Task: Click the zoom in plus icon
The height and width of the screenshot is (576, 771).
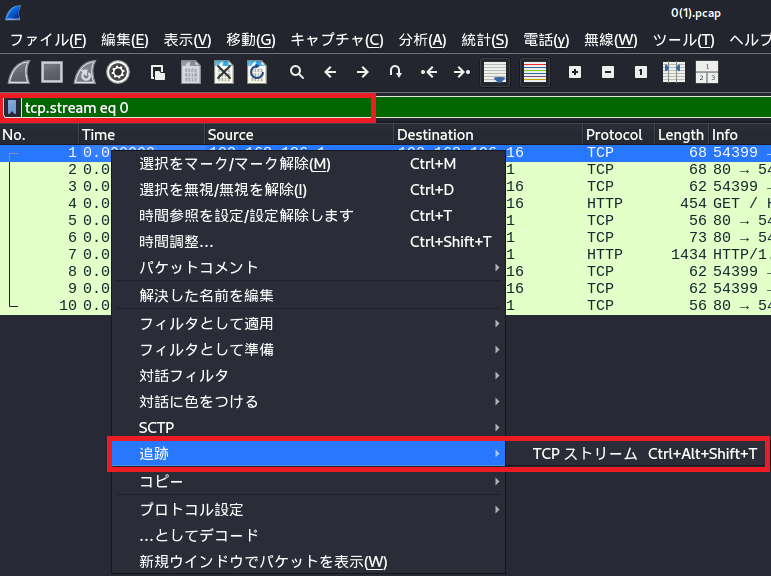Action: coord(575,72)
